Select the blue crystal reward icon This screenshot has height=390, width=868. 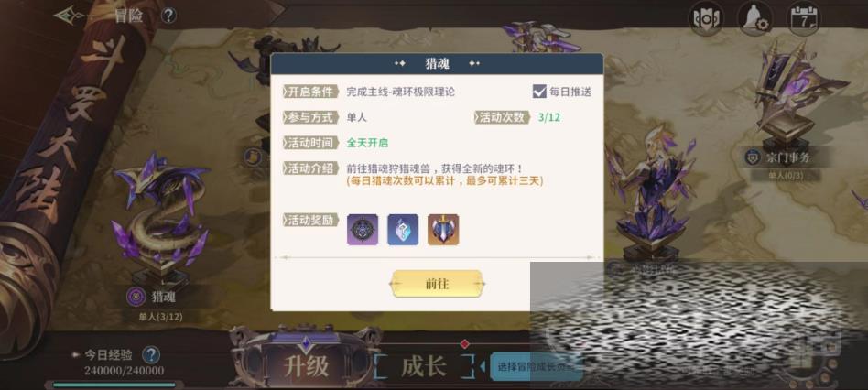403,230
